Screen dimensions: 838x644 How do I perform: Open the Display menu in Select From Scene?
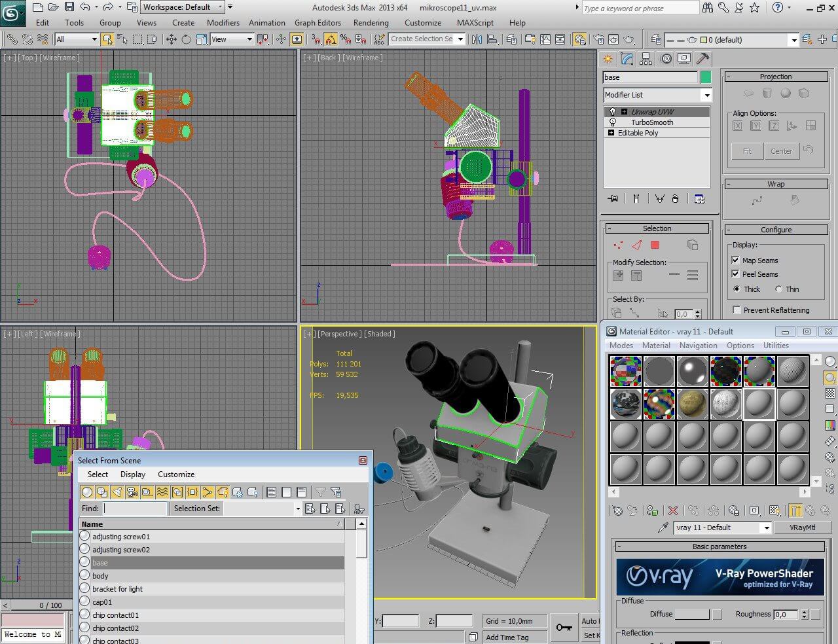click(133, 474)
